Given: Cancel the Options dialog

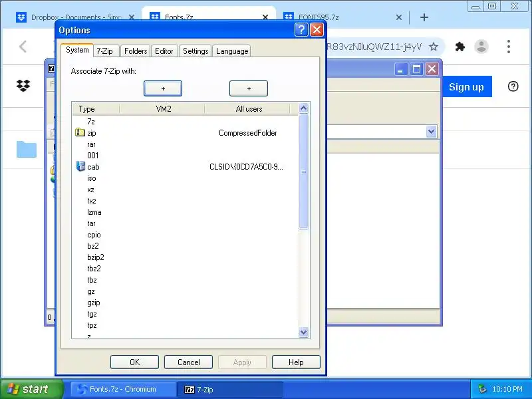Looking at the screenshot, I should [188, 362].
